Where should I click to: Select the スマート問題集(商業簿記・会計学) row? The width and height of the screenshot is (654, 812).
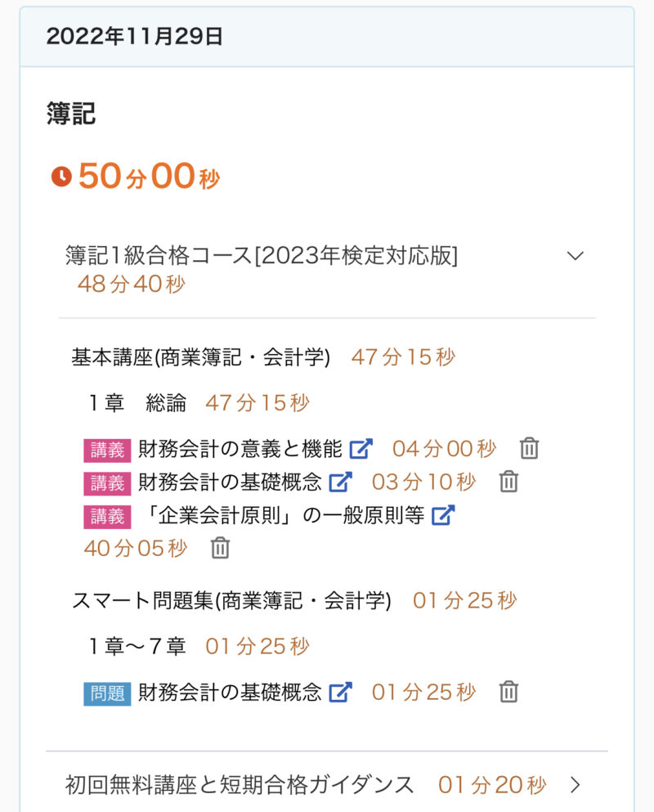coord(231,601)
